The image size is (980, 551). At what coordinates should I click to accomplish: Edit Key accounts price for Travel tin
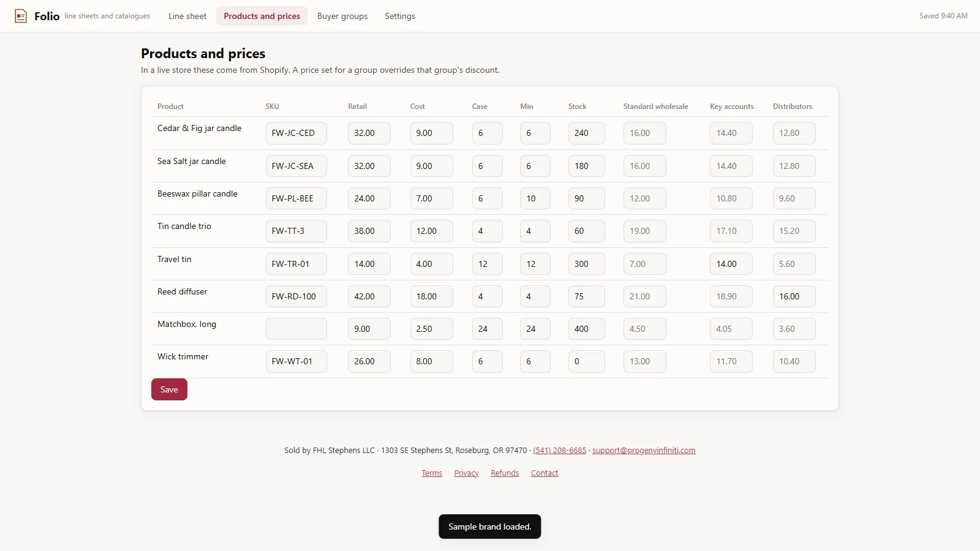pos(731,264)
